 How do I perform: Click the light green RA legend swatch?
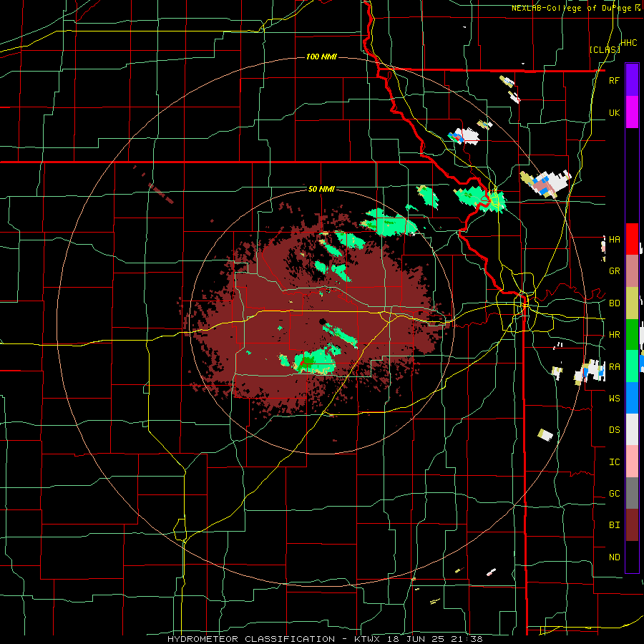632,366
